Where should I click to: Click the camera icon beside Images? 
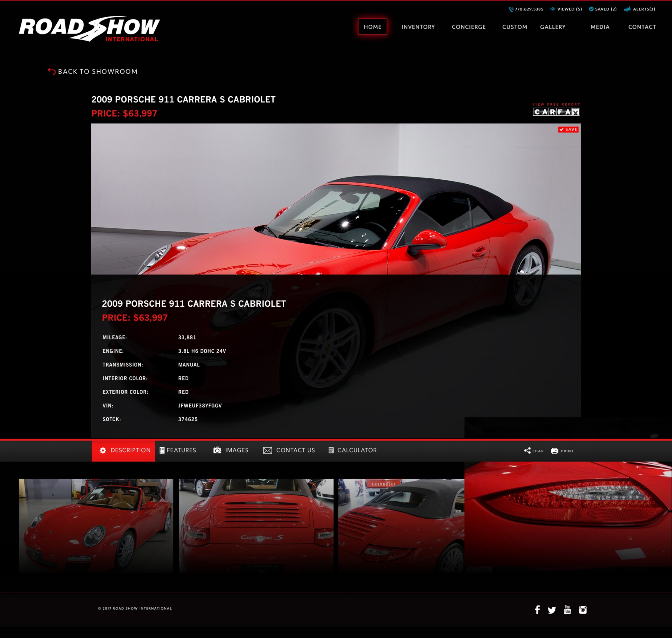(x=217, y=450)
